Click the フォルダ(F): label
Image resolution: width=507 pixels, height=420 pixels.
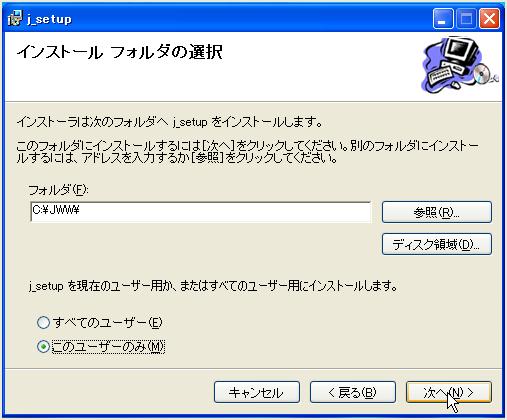pyautogui.click(x=58, y=190)
